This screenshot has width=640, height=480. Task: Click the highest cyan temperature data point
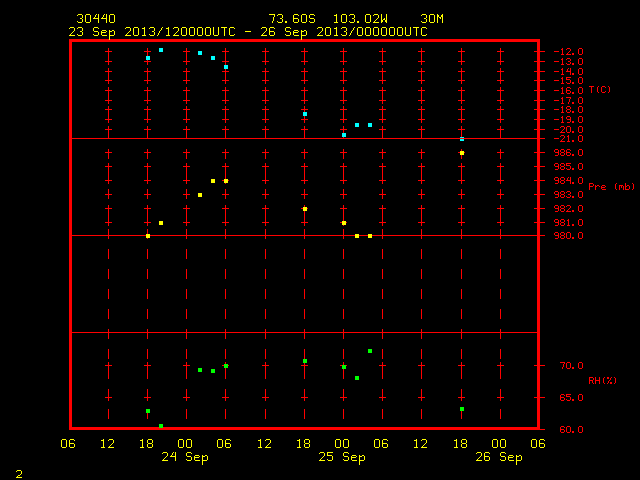(161, 50)
